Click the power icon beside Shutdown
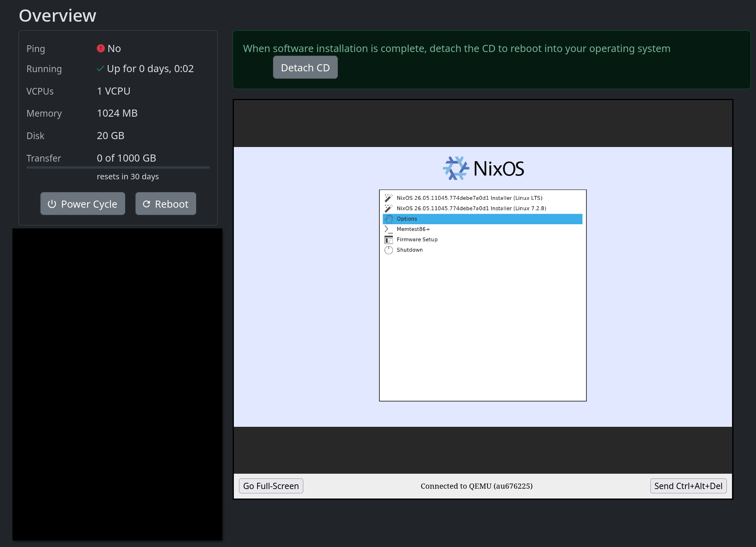This screenshot has width=756, height=547. tap(388, 250)
